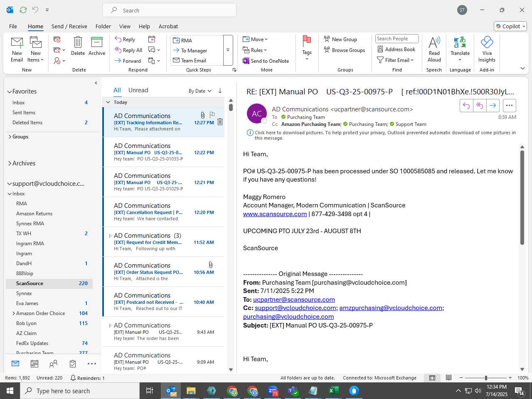
Task: Click the Undo arrow in quick access toolbar
Action: coord(35,10)
